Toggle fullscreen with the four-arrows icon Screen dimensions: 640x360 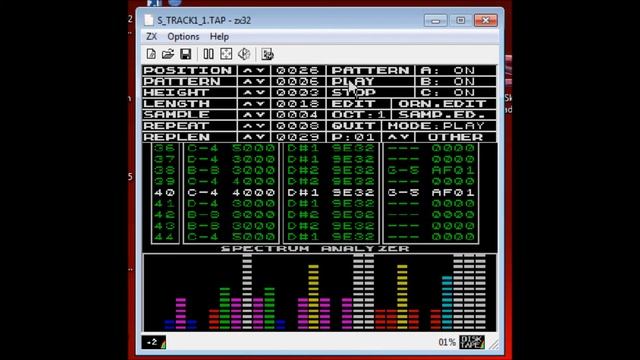(x=226, y=54)
